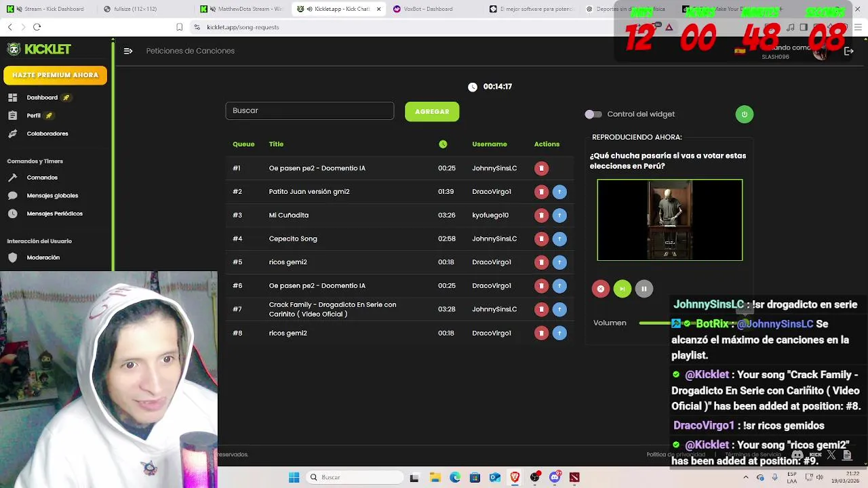Image resolution: width=868 pixels, height=488 pixels.
Task: Open Colaboradores in sidebar
Action: coord(47,134)
